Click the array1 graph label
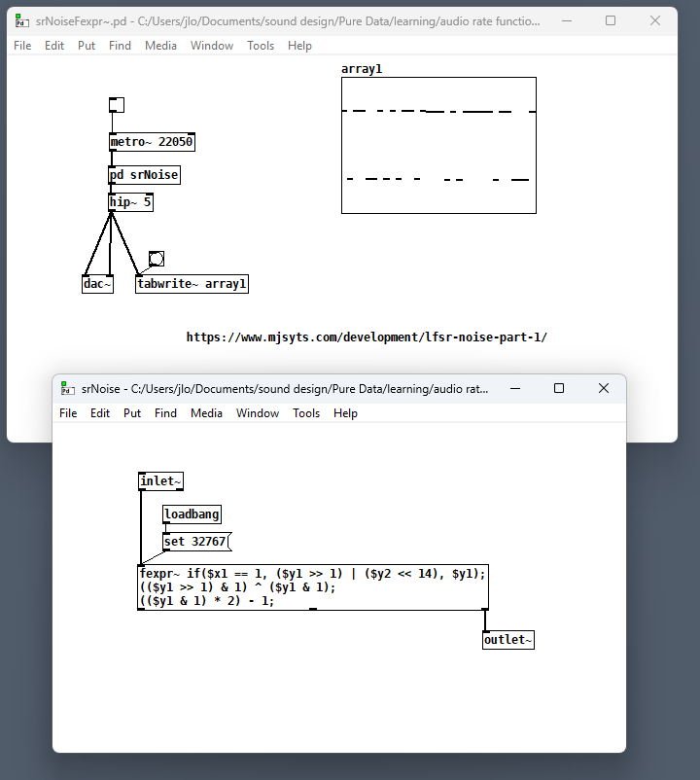The image size is (700, 780). click(x=362, y=69)
